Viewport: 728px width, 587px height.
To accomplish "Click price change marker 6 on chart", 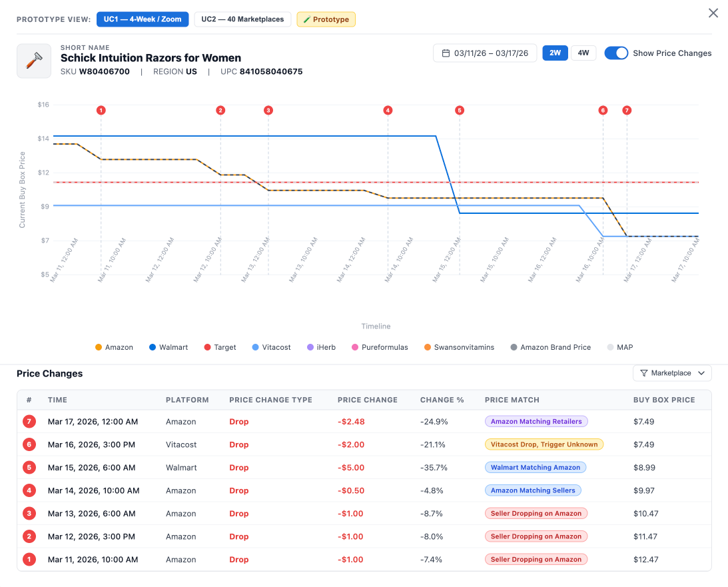I will pyautogui.click(x=603, y=110).
